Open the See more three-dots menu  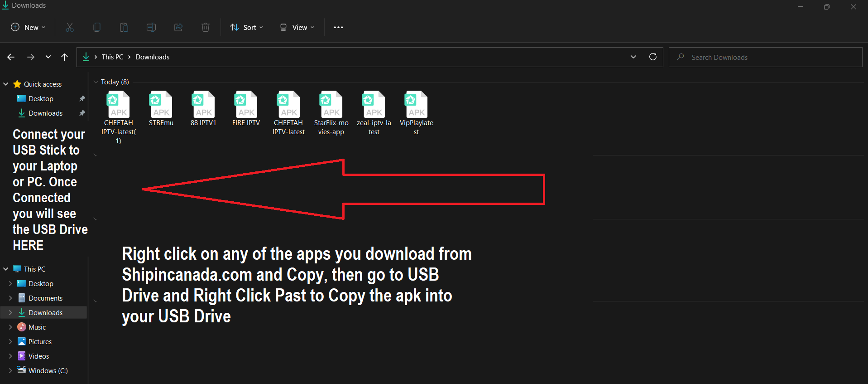point(338,27)
